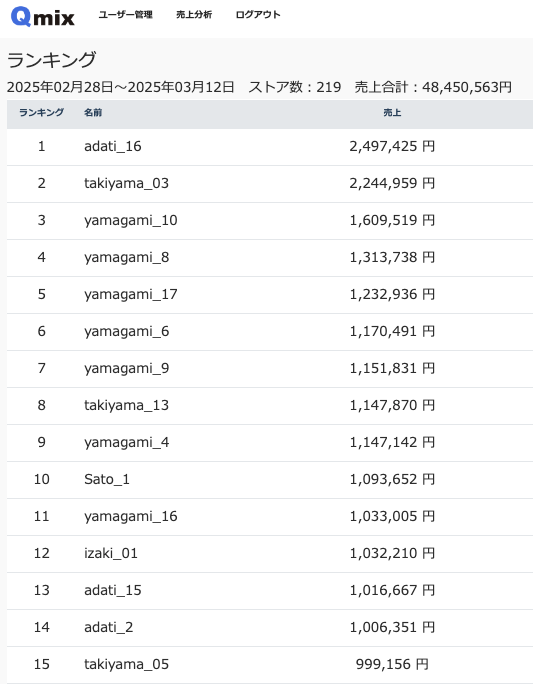Click the takiyama_05 name
The width and height of the screenshot is (533, 684).
pos(126,664)
